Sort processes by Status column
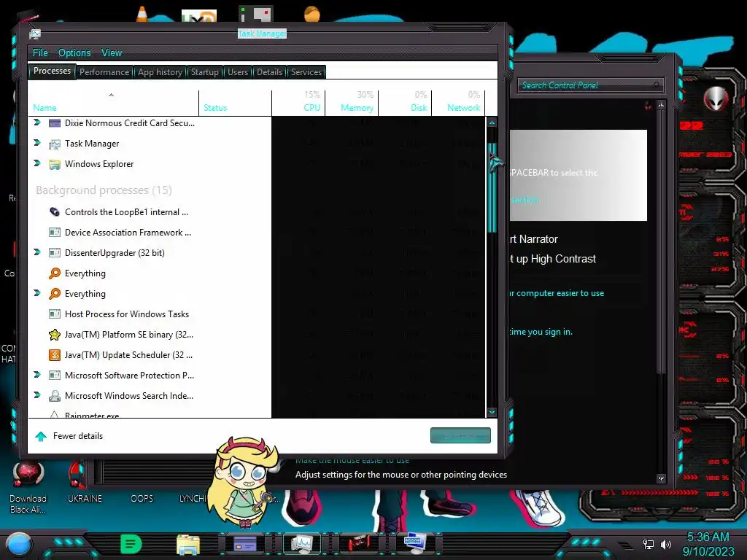Image resolution: width=747 pixels, height=560 pixels. point(236,104)
